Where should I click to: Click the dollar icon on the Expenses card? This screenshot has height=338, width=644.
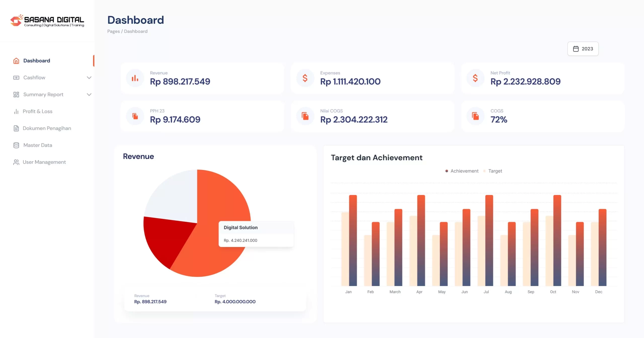[x=305, y=78]
